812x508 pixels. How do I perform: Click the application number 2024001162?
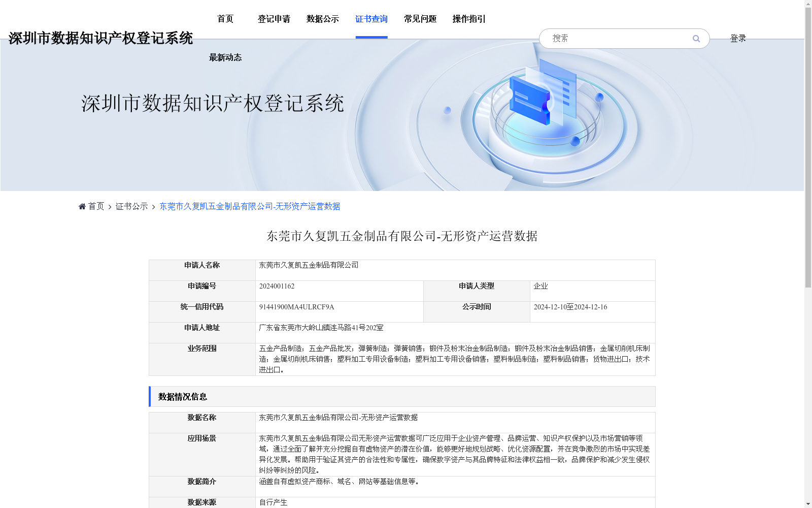[x=277, y=286]
